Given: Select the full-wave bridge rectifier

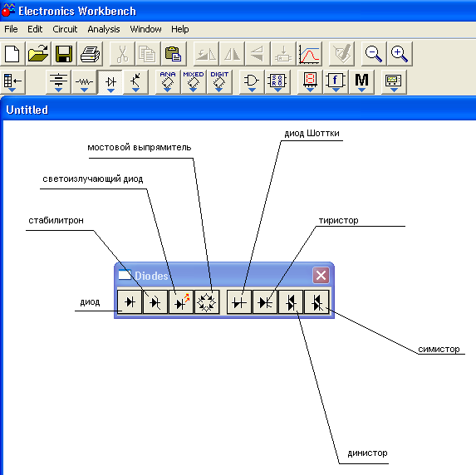Looking at the screenshot, I should point(207,302).
